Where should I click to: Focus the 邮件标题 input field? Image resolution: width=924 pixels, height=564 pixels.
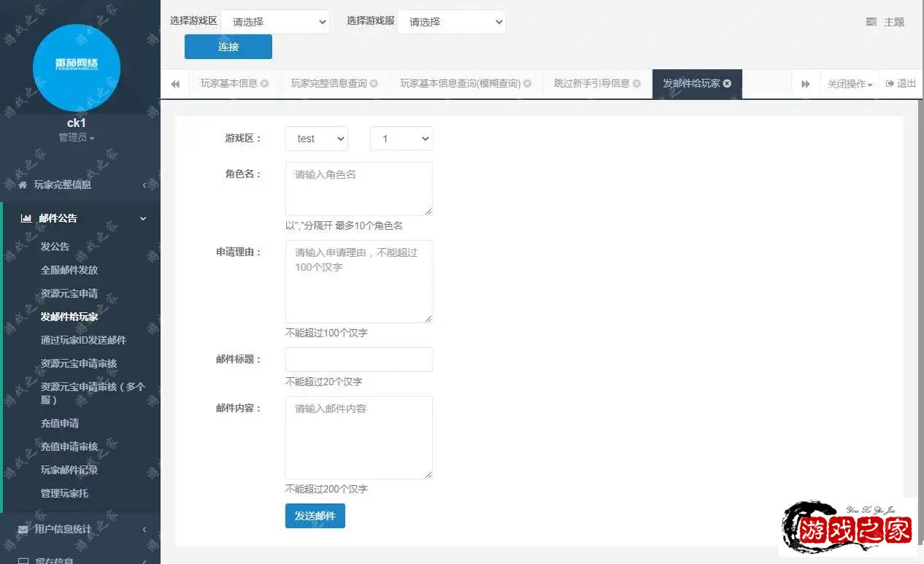[x=358, y=360]
